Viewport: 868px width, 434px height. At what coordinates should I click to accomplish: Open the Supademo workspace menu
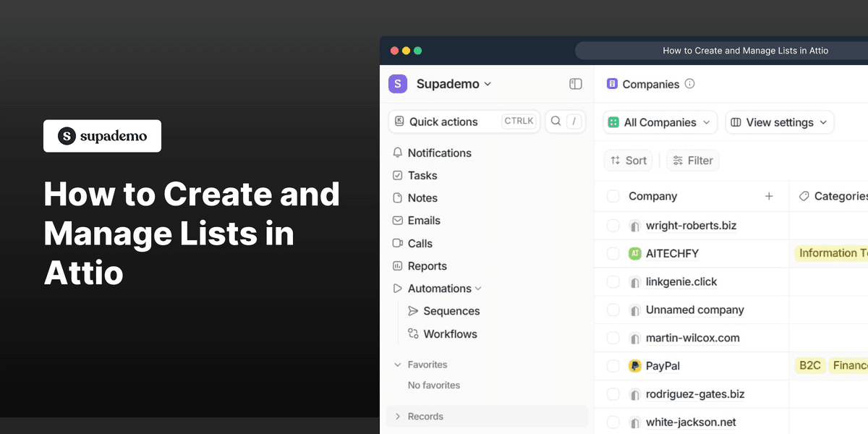pyautogui.click(x=454, y=84)
